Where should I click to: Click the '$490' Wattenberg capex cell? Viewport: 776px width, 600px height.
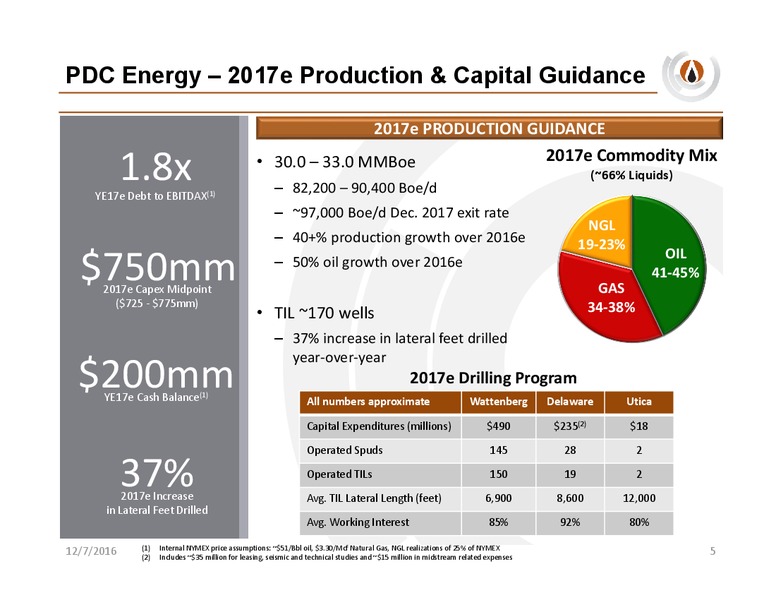[x=498, y=426]
